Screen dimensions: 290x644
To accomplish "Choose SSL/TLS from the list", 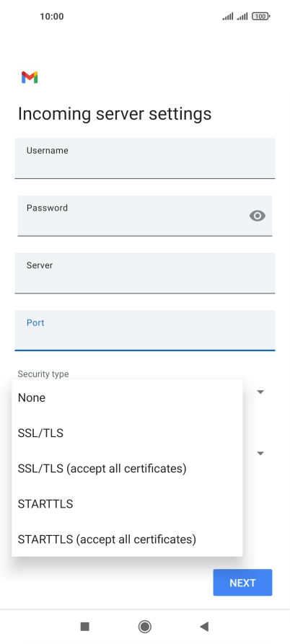I will (x=128, y=433).
